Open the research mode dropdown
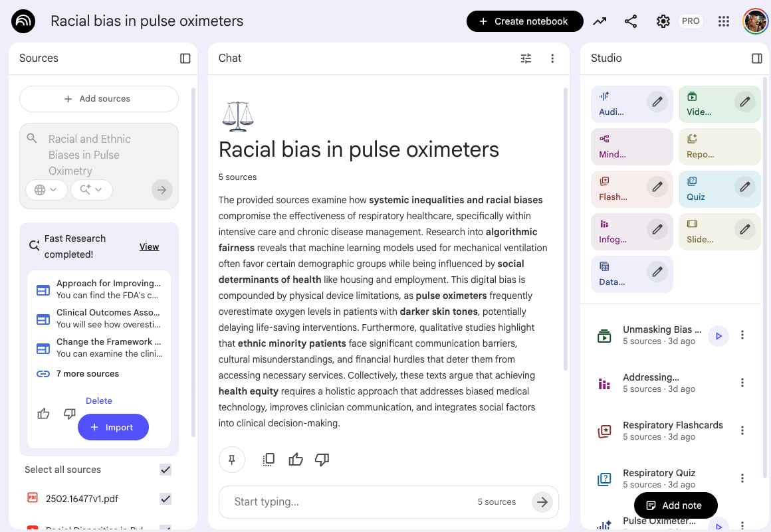 [x=92, y=189]
